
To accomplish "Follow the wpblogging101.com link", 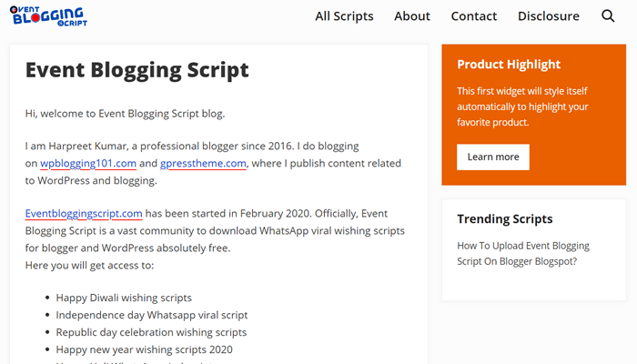I will pos(88,163).
